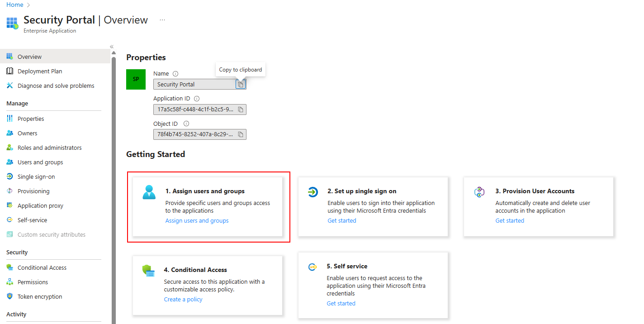This screenshot has width=644, height=324.
Task: Click the user icon on Assign users card
Action: point(149,192)
